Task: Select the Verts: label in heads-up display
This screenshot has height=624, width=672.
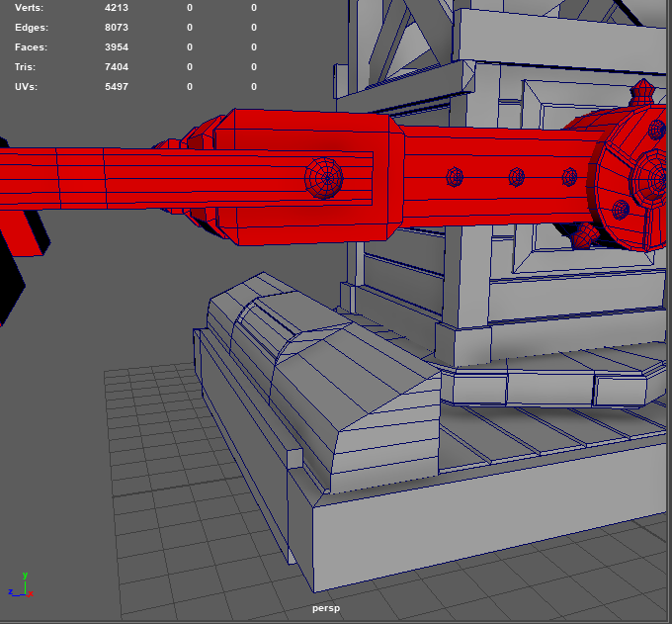Action: click(x=29, y=8)
